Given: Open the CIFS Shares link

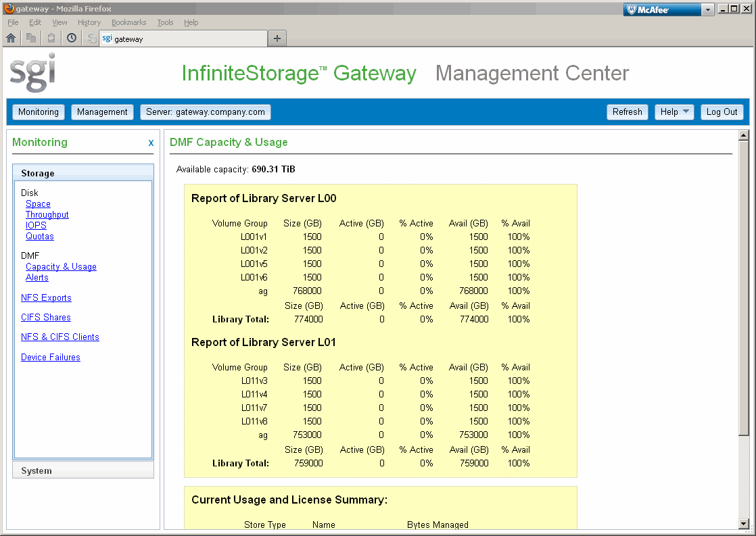Looking at the screenshot, I should 46,317.
